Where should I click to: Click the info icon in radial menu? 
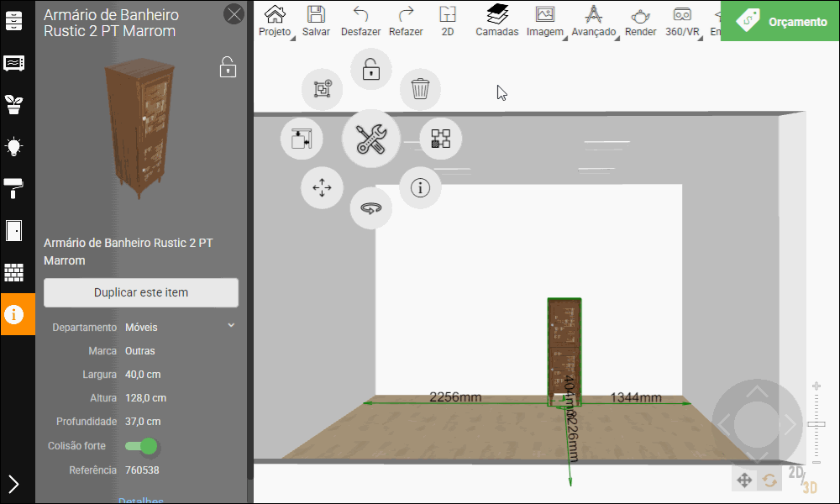(421, 188)
